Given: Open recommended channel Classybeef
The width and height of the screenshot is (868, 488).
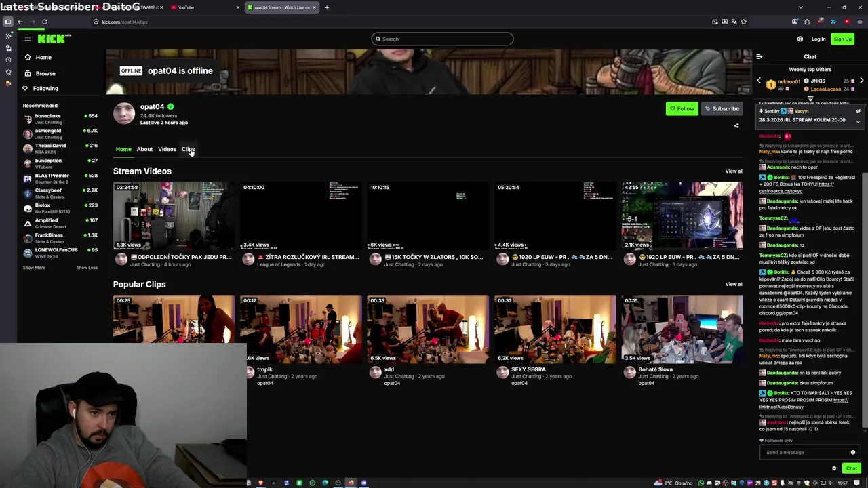Looking at the screenshot, I should [60, 193].
